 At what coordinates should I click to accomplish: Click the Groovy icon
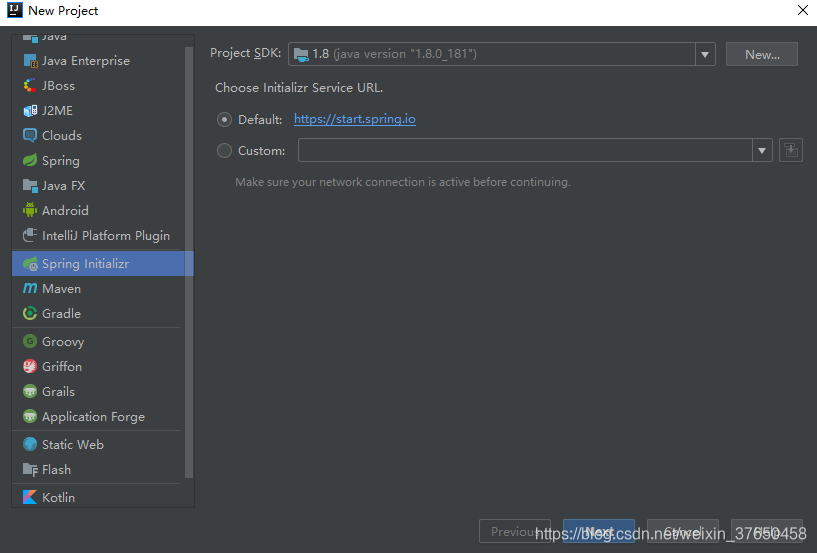[30, 341]
